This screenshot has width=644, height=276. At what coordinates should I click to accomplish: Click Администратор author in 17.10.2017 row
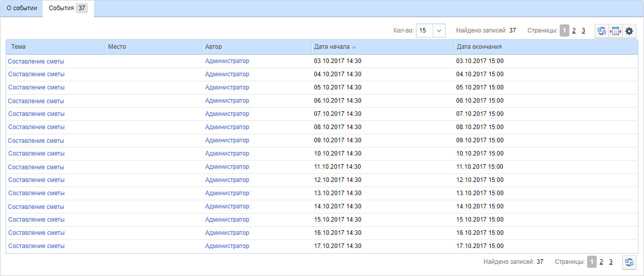click(x=227, y=246)
